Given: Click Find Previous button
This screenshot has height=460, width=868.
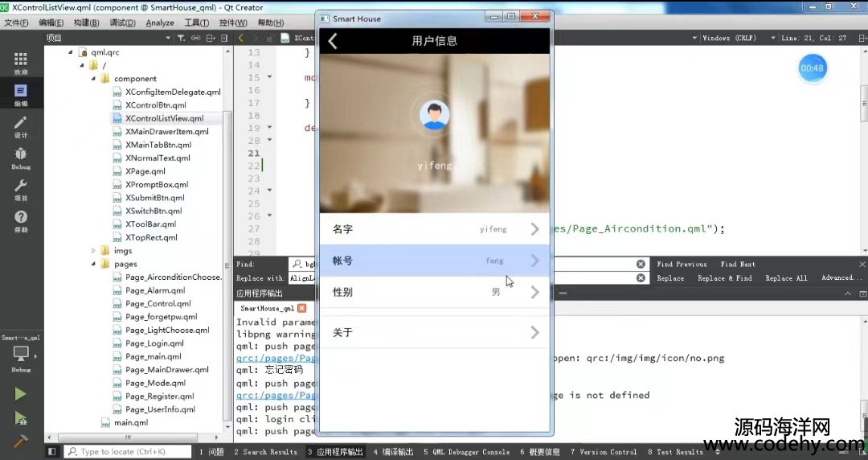Looking at the screenshot, I should tap(682, 264).
